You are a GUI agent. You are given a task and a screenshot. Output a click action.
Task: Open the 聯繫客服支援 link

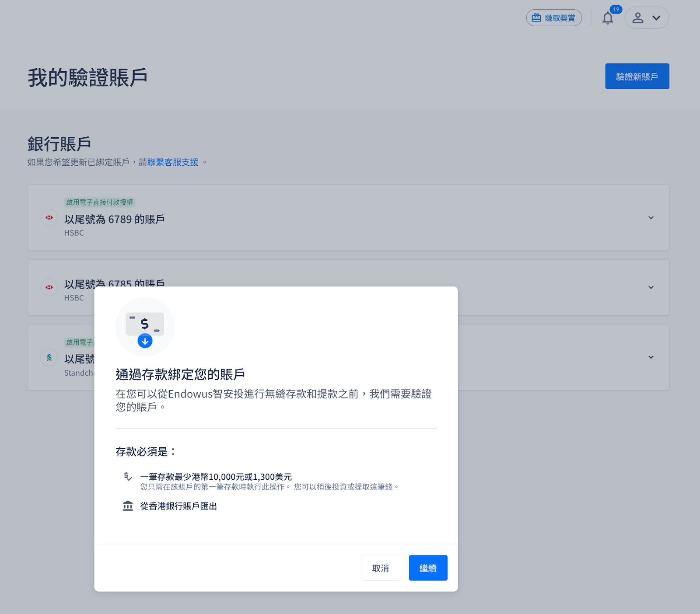(x=173, y=162)
